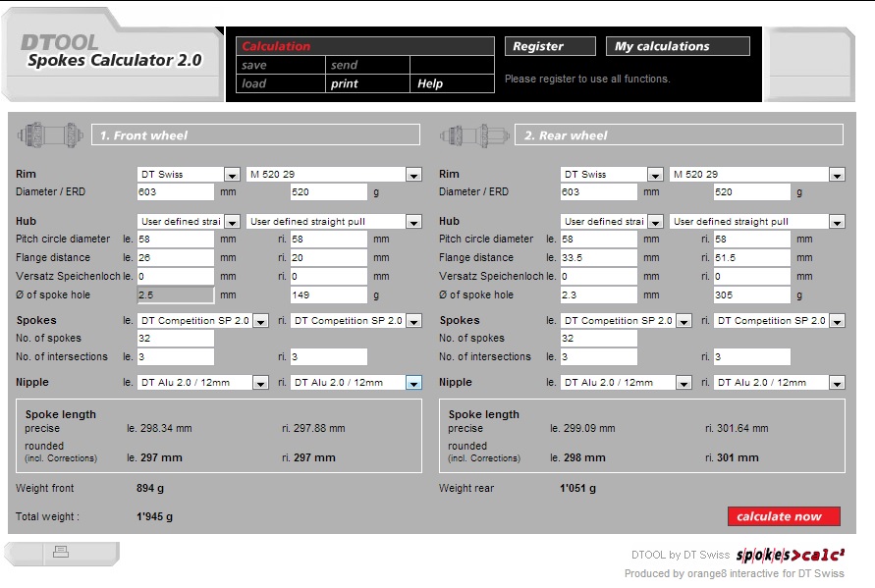
Task: Click the printer icon at bottom left
Action: click(60, 551)
